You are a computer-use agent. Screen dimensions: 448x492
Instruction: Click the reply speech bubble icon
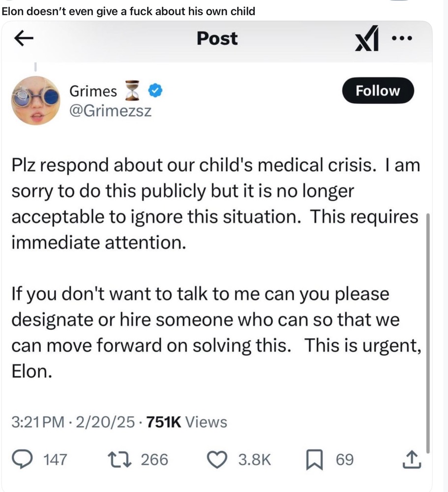click(x=33, y=460)
